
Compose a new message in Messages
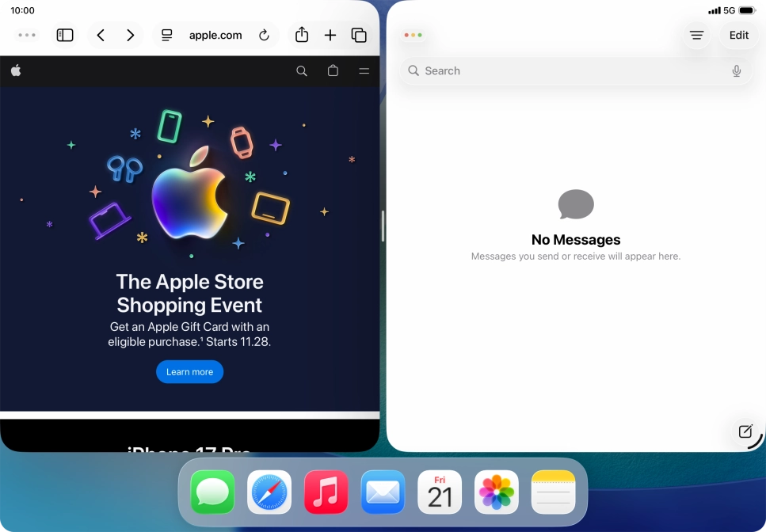744,432
